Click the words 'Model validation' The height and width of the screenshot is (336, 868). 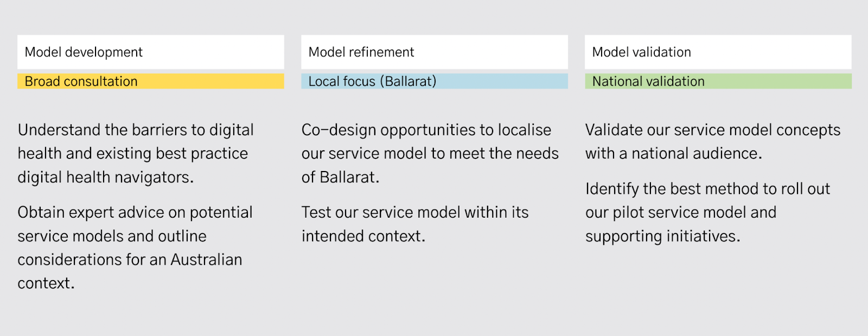coord(642,52)
